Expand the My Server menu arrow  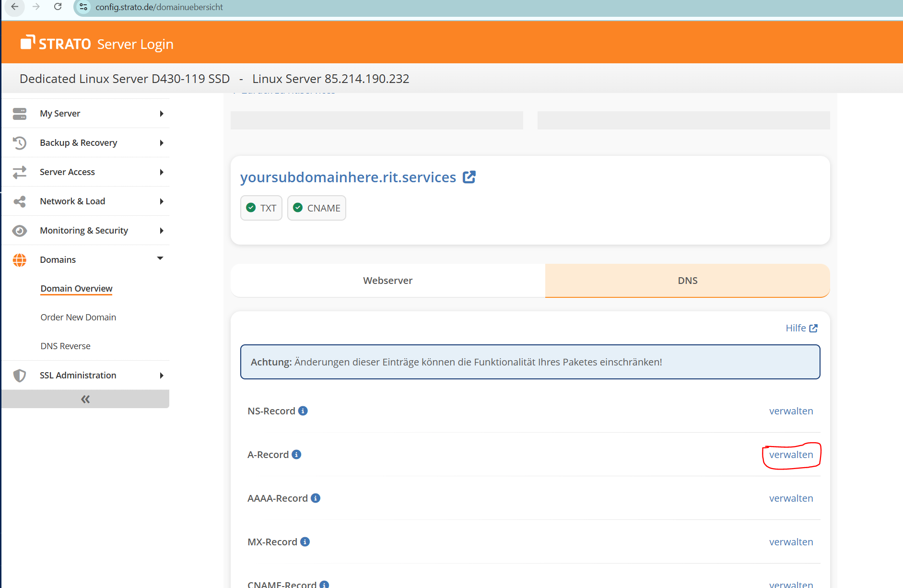162,114
